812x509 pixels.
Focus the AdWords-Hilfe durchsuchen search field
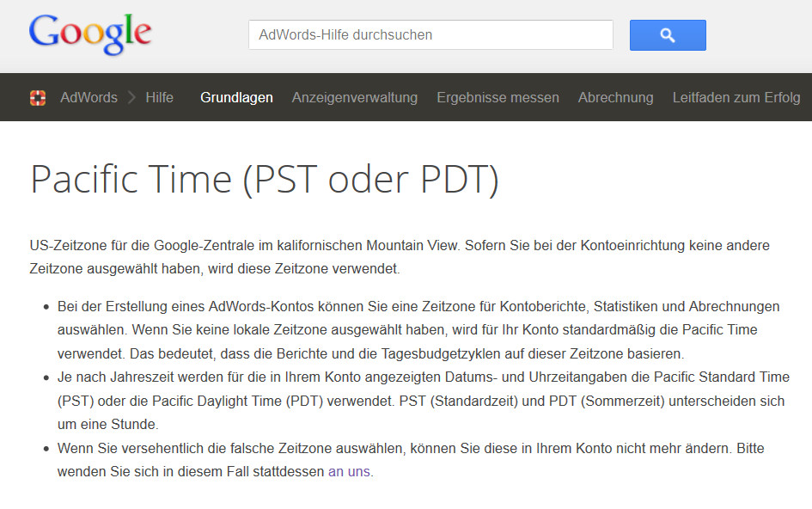coord(430,34)
